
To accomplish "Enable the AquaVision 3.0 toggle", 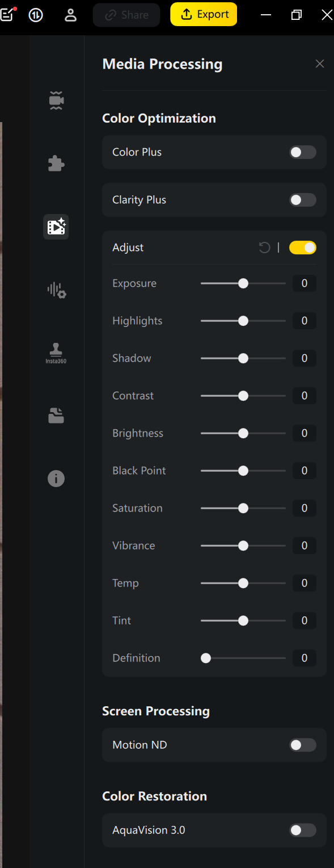I will (x=303, y=830).
